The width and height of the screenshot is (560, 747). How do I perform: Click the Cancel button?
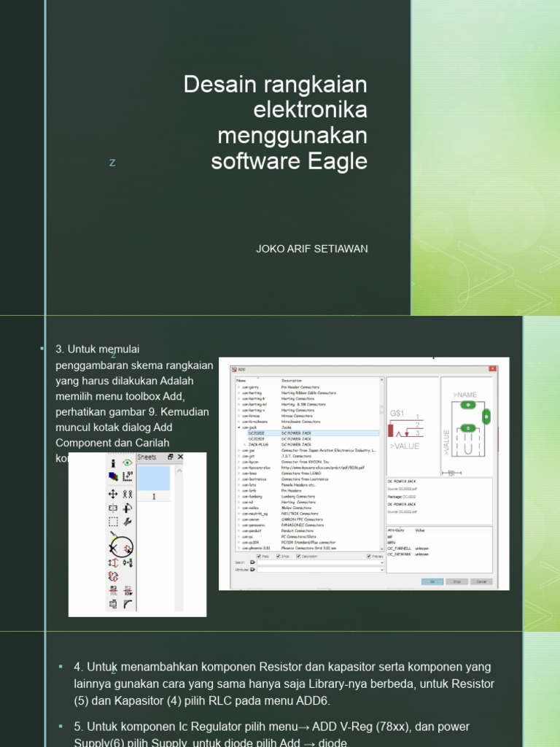point(481,581)
